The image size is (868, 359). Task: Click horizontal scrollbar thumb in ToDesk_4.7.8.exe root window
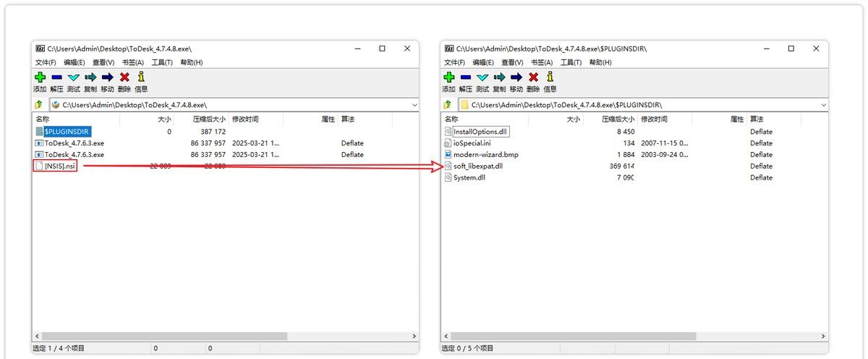coord(163,337)
